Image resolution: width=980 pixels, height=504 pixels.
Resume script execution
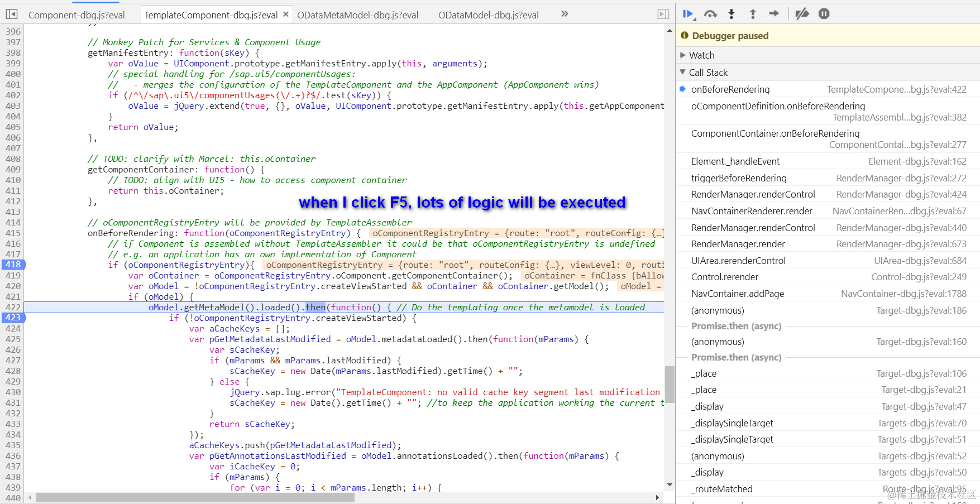point(689,14)
